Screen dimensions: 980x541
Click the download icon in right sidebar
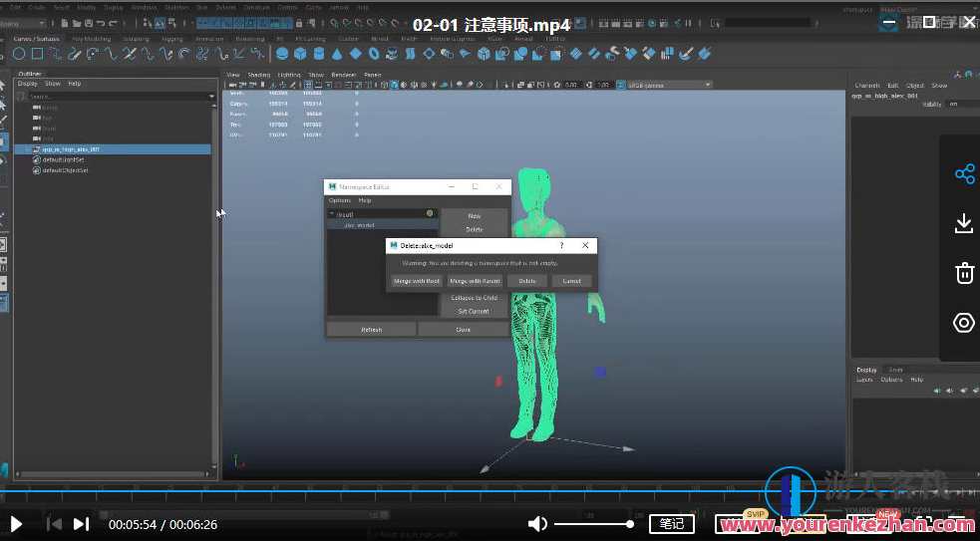963,223
